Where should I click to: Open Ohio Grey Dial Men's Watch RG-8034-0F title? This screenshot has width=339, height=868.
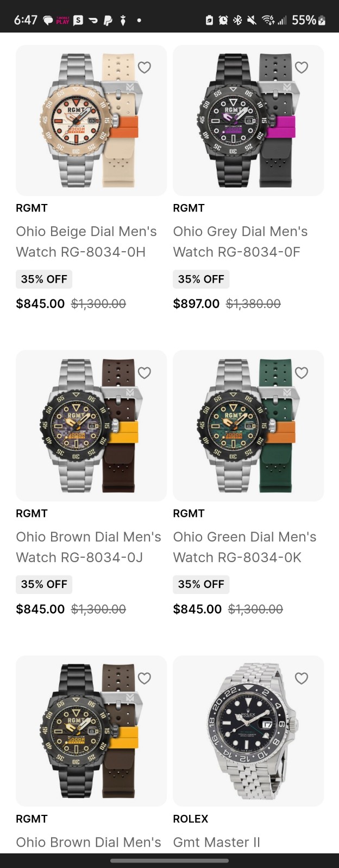click(x=240, y=241)
